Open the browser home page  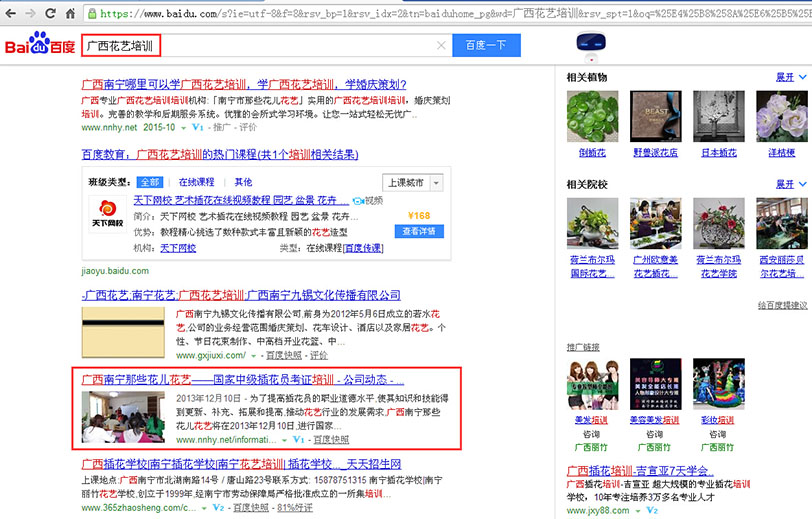point(70,13)
